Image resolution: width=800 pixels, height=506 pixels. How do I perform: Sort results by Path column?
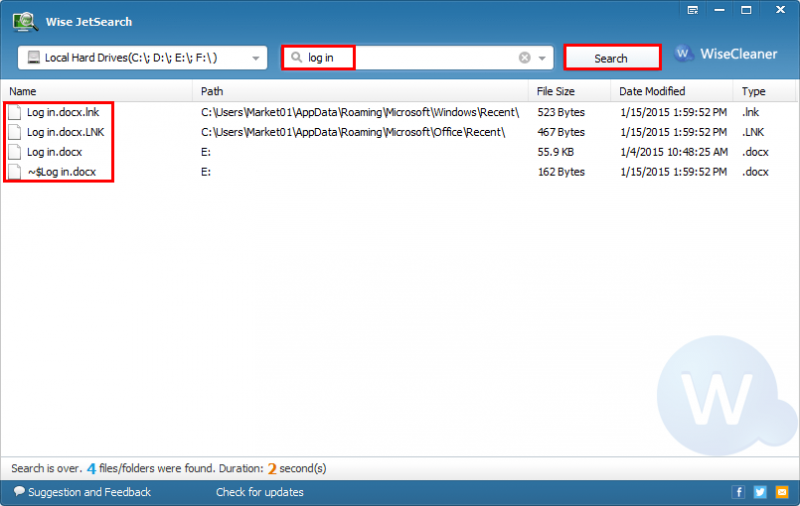pos(361,91)
